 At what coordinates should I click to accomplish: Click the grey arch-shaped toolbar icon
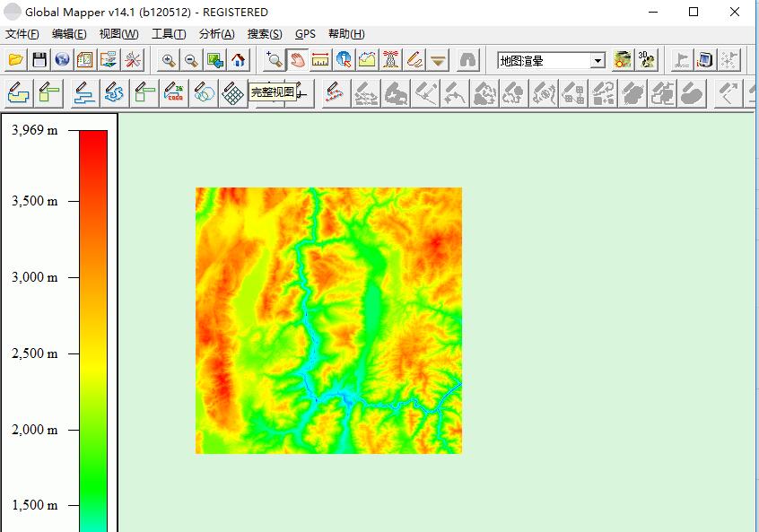coord(468,60)
